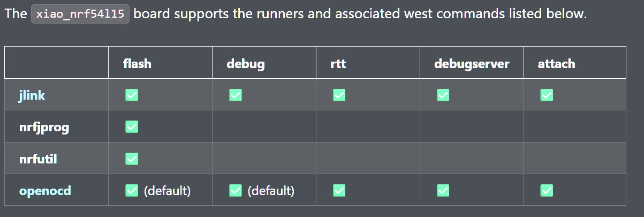Click the nrfutil row label
644x217 pixels.
coord(39,159)
